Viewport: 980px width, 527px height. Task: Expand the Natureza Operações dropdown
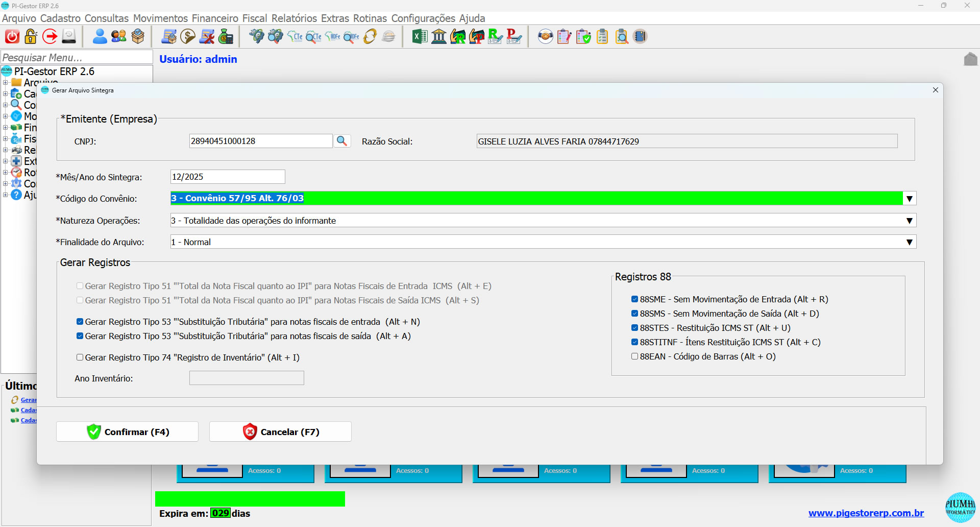(x=909, y=221)
